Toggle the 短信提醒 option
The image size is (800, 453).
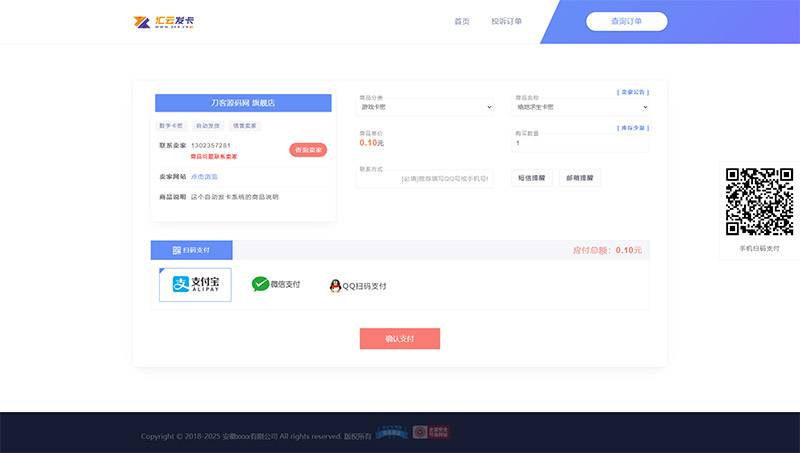tap(532, 178)
